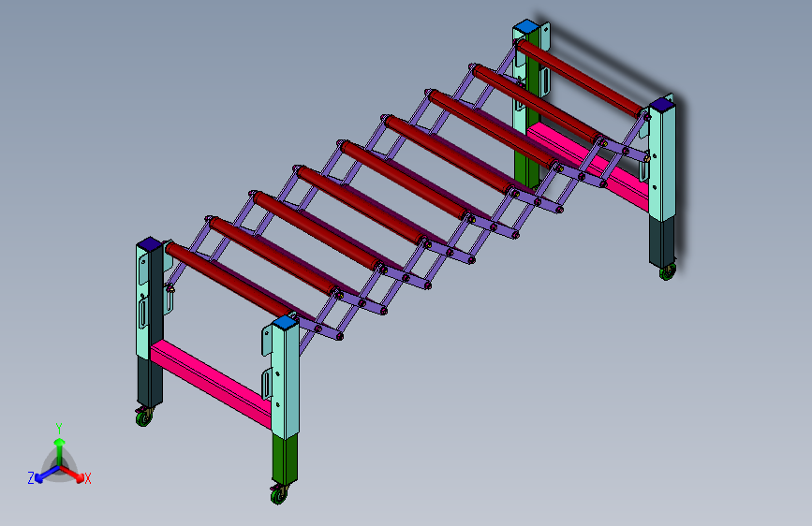This screenshot has width=812, height=526.
Task: Pick the dark blue cap atop the rightmost leg
Action: [x=662, y=105]
